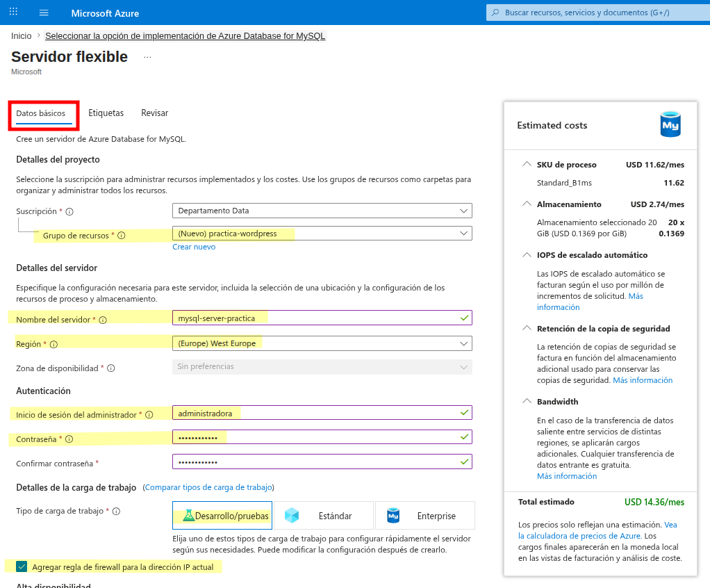Toggle the firewall rule for current IP checkbox

22,566
